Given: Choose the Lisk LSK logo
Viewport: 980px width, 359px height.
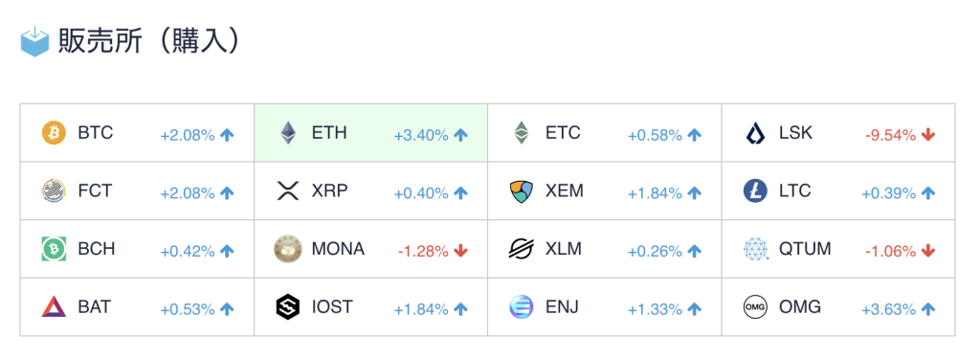Looking at the screenshot, I should tap(755, 133).
